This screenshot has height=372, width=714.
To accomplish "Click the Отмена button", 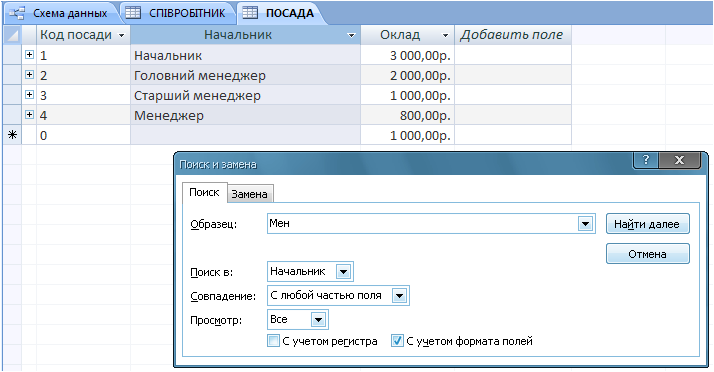I will [x=648, y=254].
